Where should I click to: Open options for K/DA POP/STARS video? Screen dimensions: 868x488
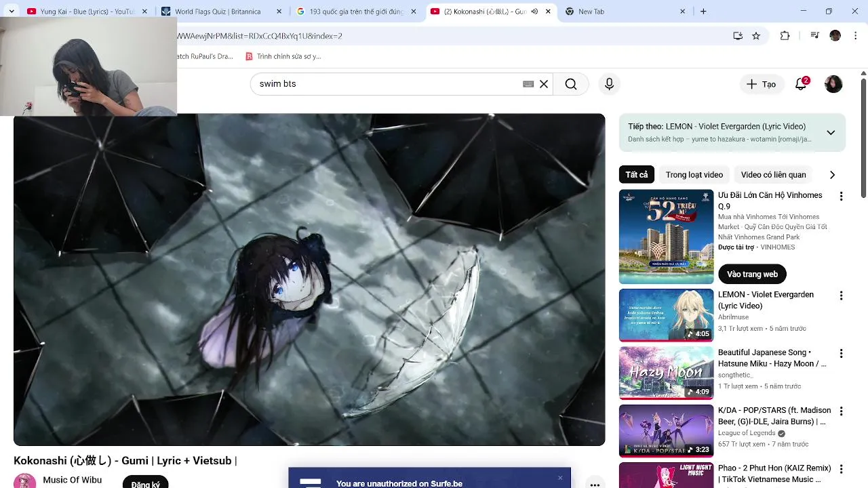click(841, 411)
